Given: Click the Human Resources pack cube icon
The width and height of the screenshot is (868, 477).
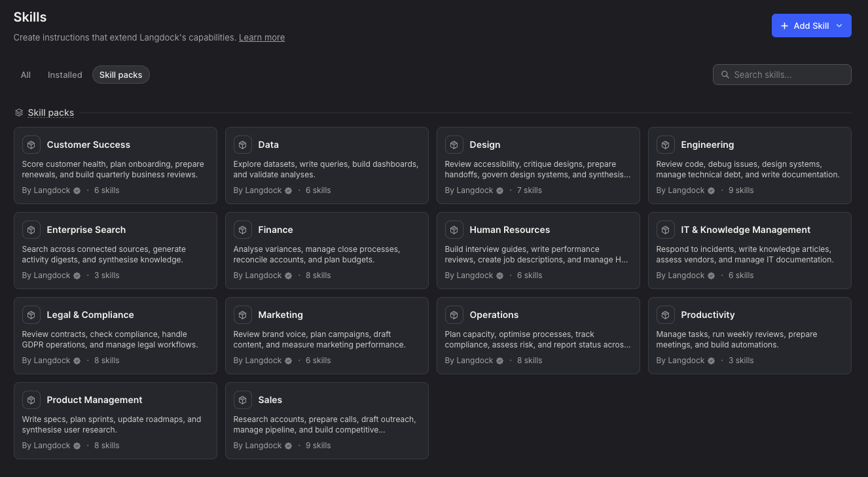Looking at the screenshot, I should pyautogui.click(x=454, y=230).
